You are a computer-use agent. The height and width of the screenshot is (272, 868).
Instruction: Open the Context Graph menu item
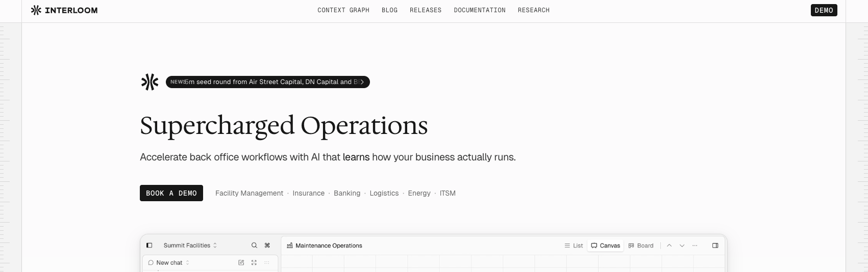343,10
